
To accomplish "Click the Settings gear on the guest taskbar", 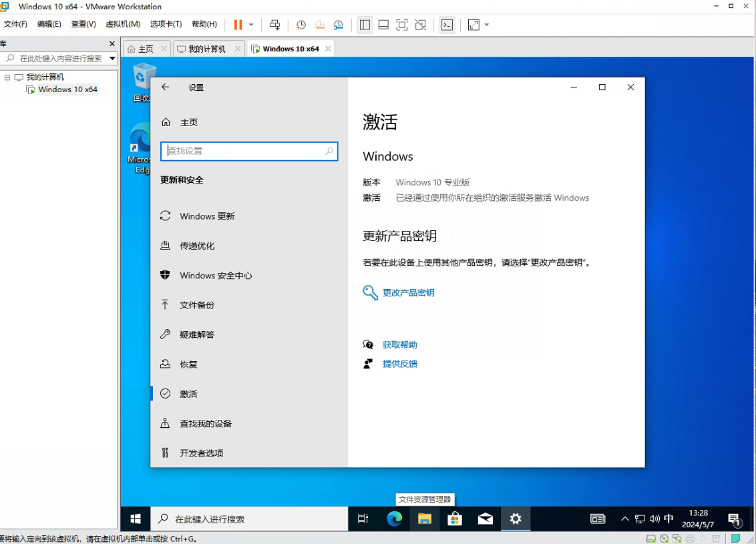I will pos(516,519).
